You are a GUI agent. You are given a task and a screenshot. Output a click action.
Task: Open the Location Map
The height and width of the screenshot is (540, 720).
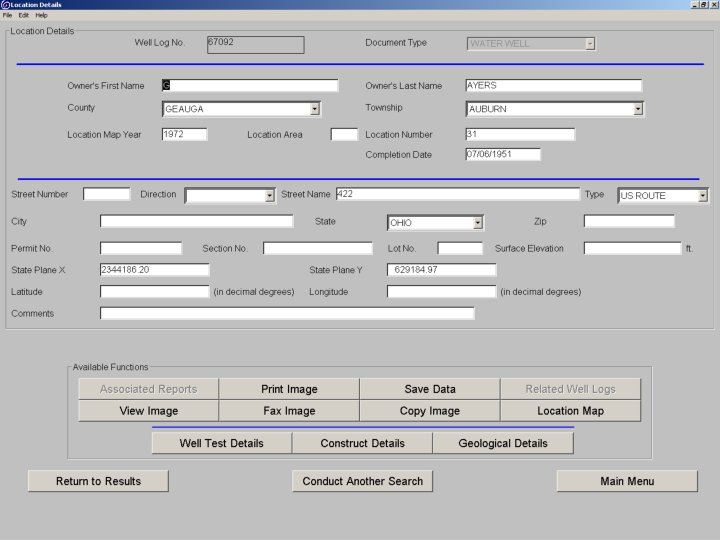570,411
